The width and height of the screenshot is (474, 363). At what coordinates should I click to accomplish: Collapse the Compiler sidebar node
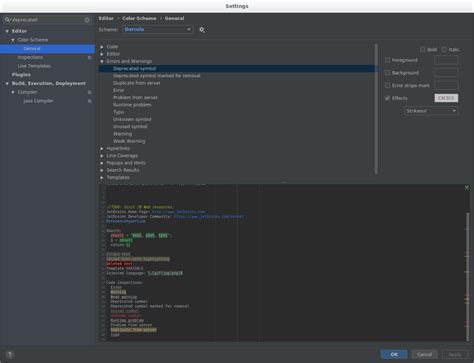coord(13,92)
